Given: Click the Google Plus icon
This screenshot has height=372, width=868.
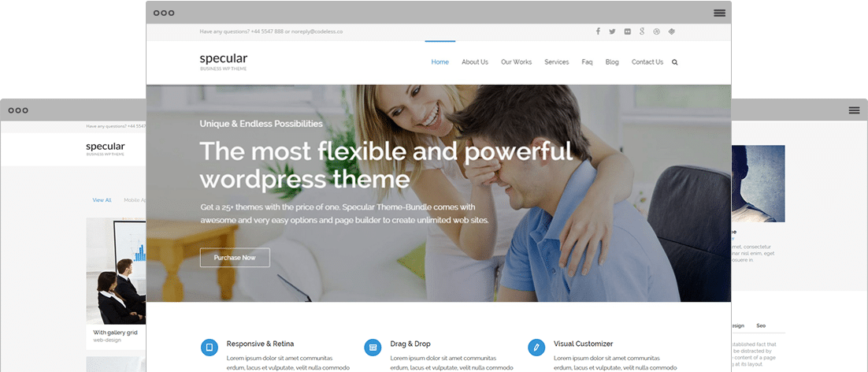Looking at the screenshot, I should pos(642,32).
